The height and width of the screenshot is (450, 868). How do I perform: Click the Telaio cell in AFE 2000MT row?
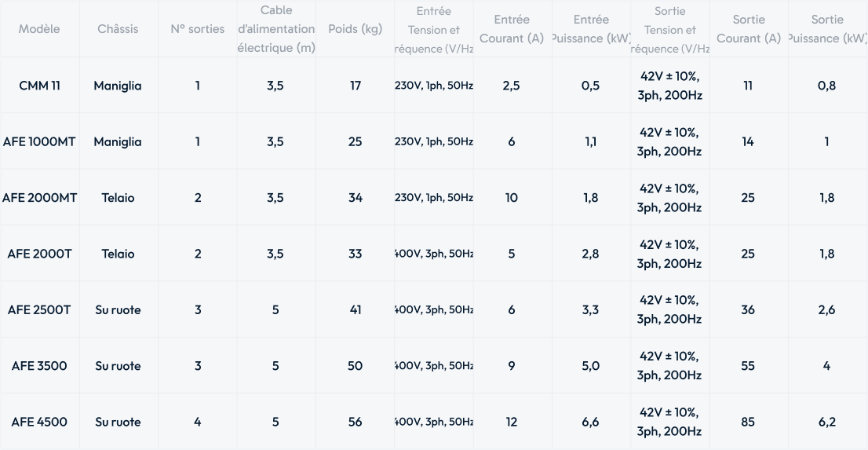118,197
